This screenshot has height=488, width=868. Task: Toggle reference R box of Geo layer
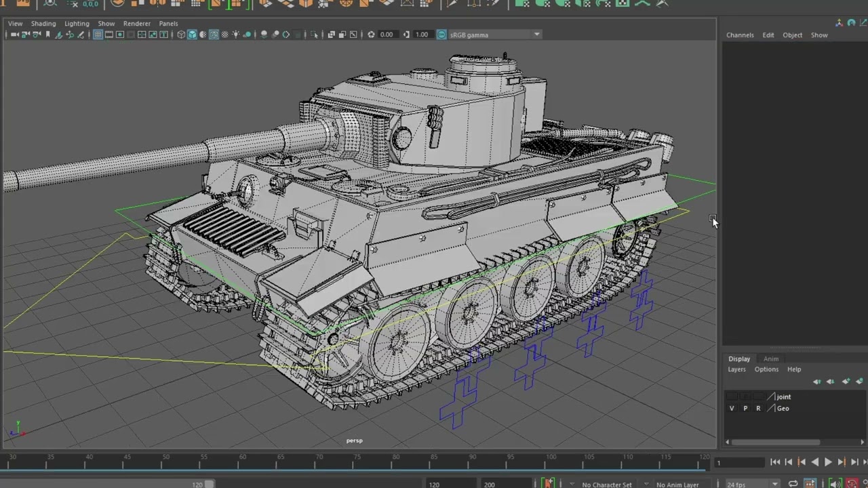click(758, 408)
